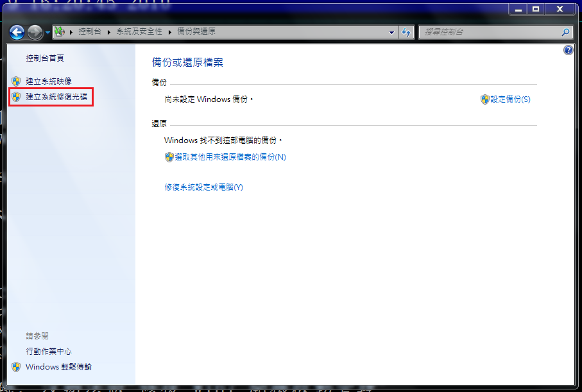Viewport: 582px width, 392px height.
Task: Open help with the question mark icon
Action: 569,50
